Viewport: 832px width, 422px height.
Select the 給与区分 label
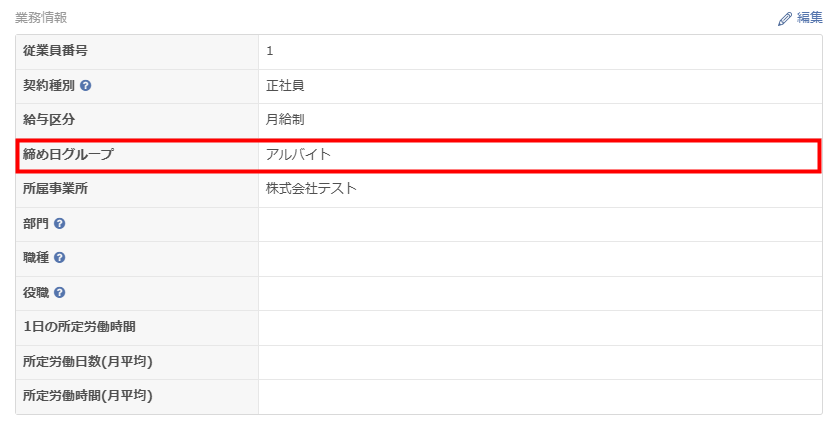[x=49, y=120]
